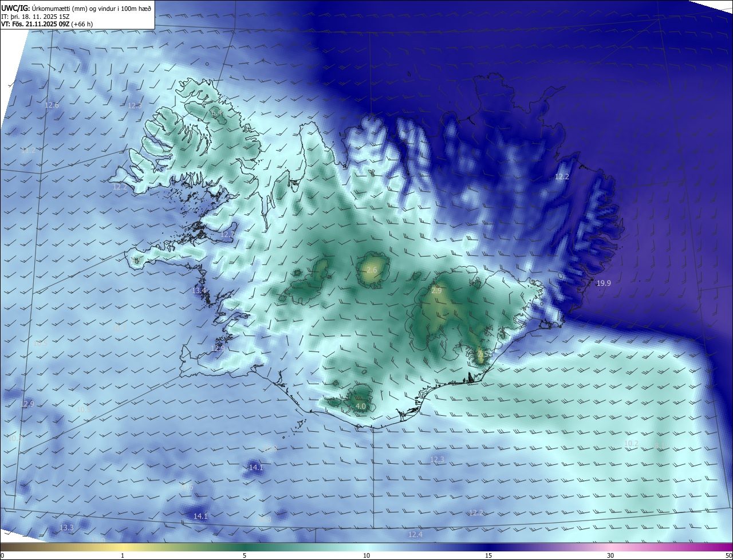
Task: Click the '15' tick on the colour scale
Action: pos(488,555)
